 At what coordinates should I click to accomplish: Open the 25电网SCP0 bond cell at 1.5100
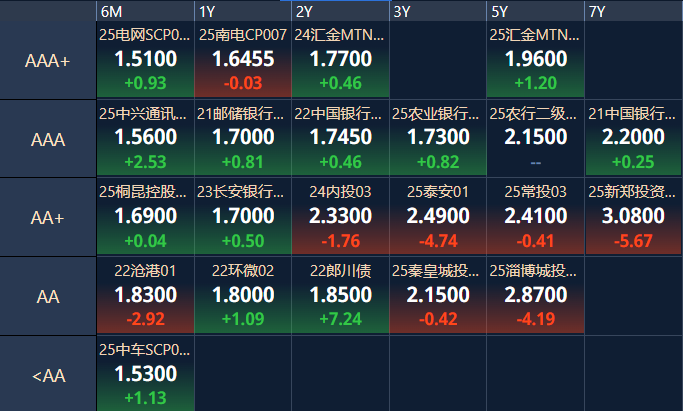[145, 60]
